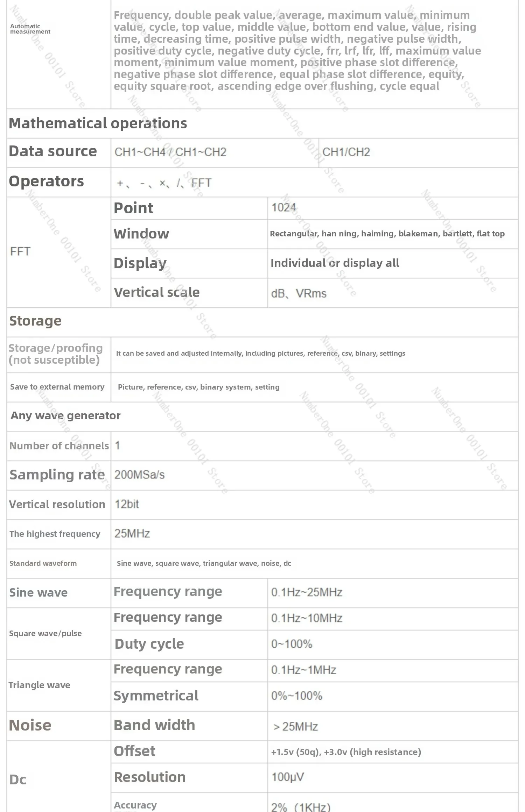Click the Data source row label
The image size is (525, 812).
point(53,151)
